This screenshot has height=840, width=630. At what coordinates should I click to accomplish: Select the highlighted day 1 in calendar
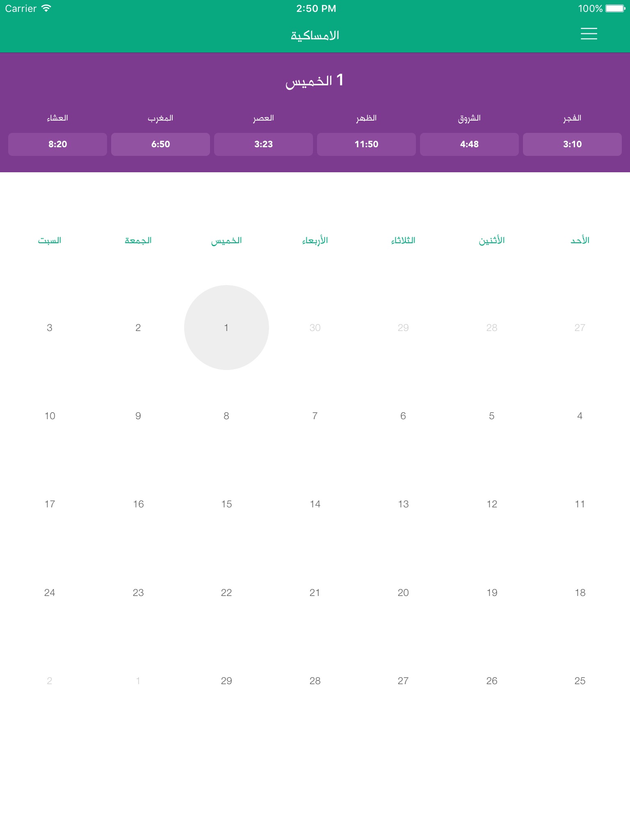click(226, 327)
